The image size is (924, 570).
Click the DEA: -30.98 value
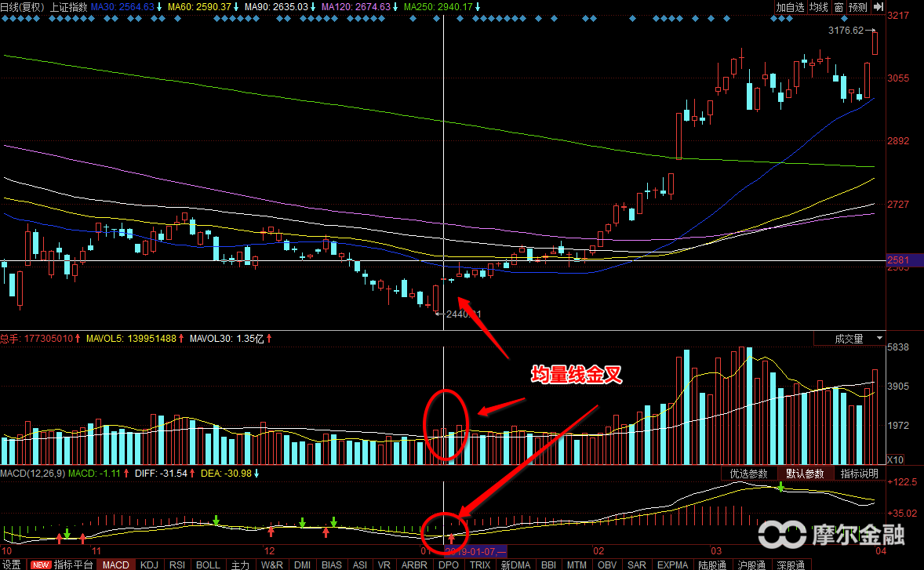coord(226,474)
